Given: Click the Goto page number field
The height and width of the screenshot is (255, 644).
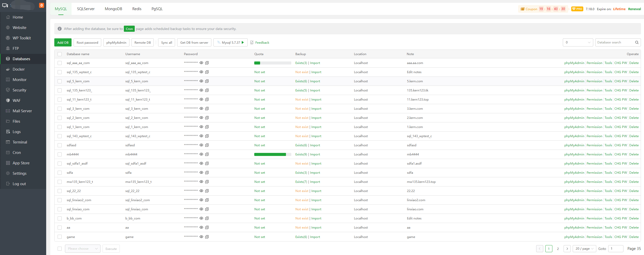Looking at the screenshot, I should pyautogui.click(x=616, y=249).
